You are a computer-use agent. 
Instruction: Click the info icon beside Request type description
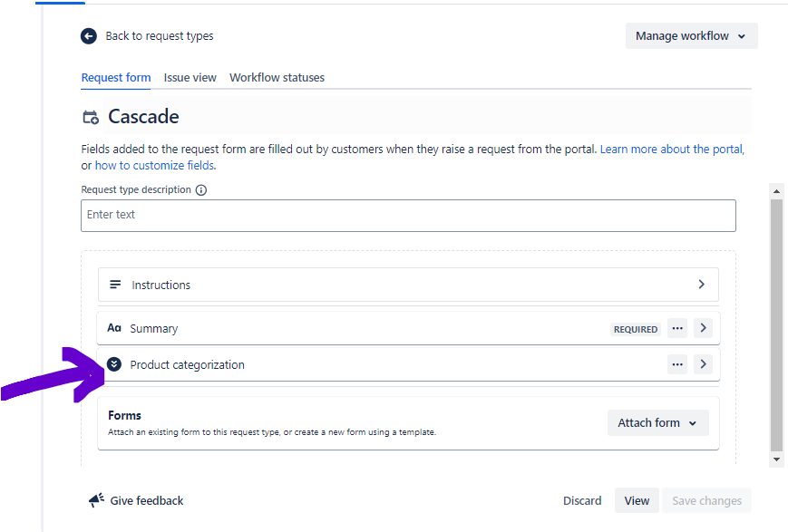(201, 190)
